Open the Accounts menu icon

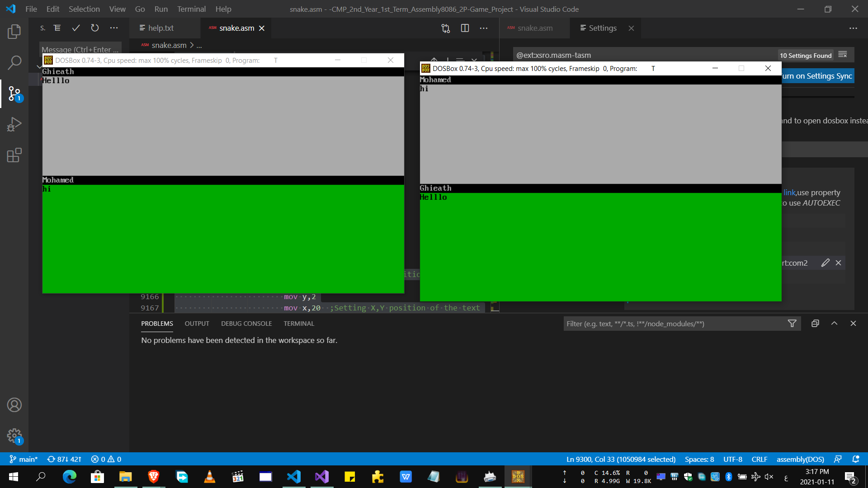[14, 405]
